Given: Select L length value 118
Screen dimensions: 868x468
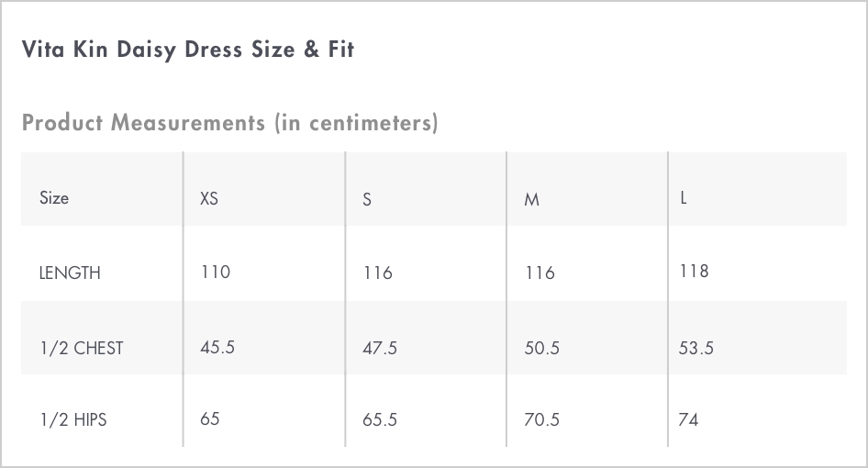Looking at the screenshot, I should (x=695, y=271).
